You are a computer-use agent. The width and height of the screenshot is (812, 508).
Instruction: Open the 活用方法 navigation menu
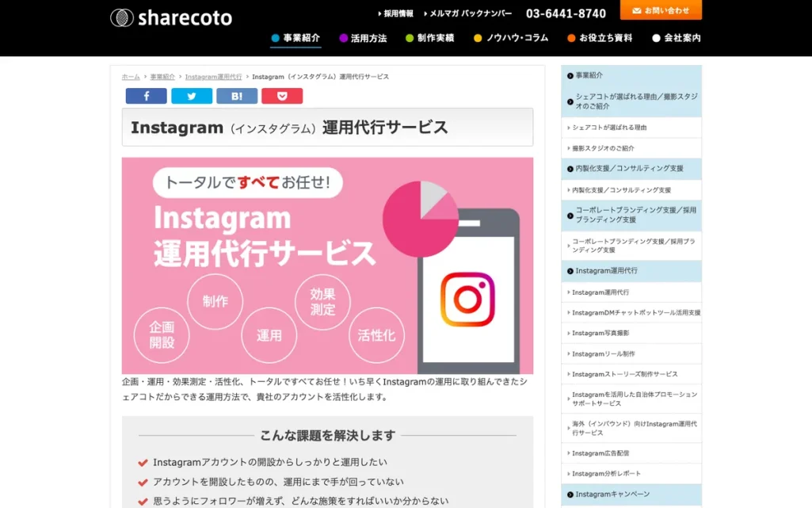[363, 38]
